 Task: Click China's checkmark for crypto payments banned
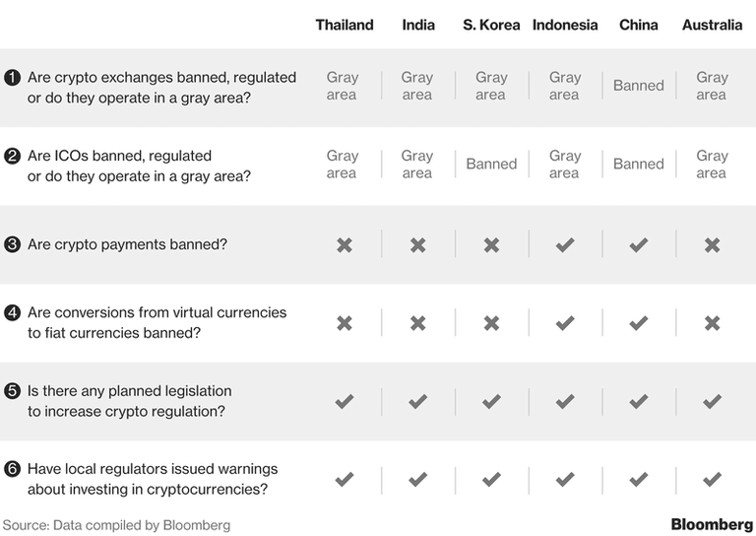[639, 244]
